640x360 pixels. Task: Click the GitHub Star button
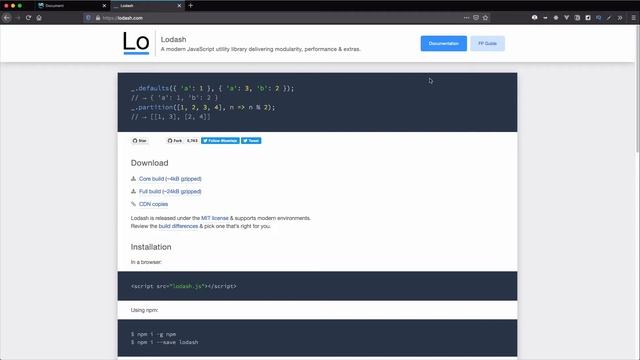[140, 140]
